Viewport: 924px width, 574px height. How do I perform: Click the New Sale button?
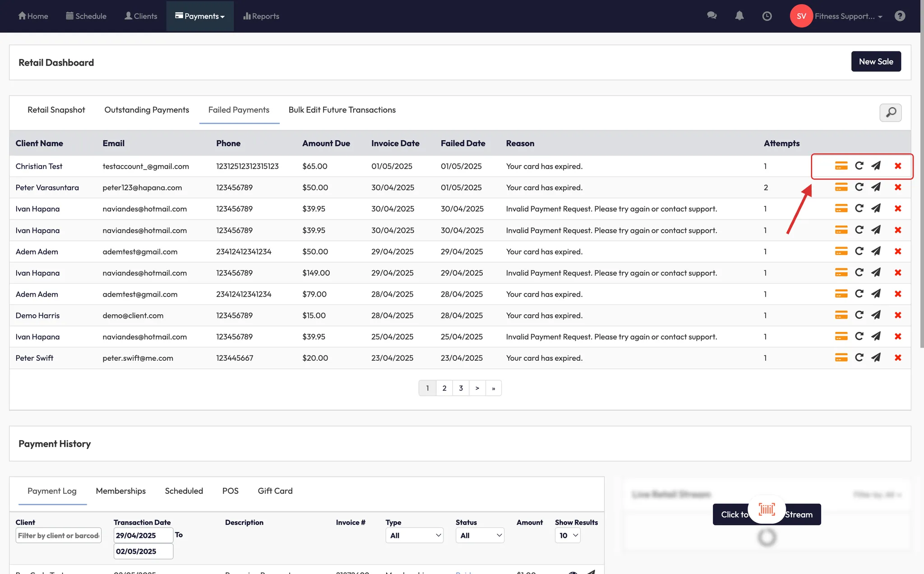pyautogui.click(x=875, y=62)
